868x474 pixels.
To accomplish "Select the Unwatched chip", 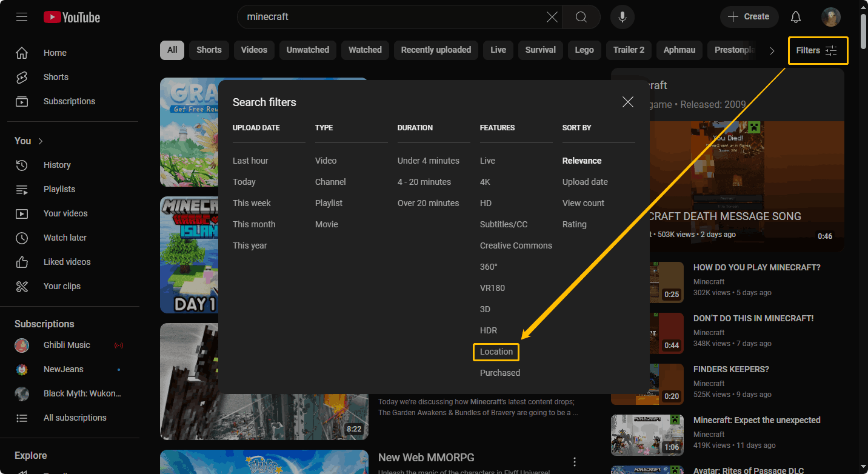I will [308, 50].
